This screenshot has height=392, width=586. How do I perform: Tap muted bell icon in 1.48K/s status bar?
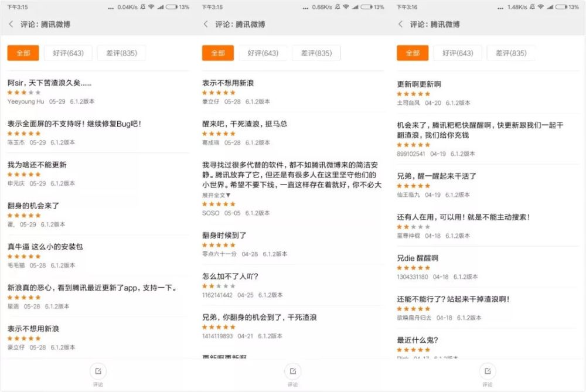pos(532,6)
